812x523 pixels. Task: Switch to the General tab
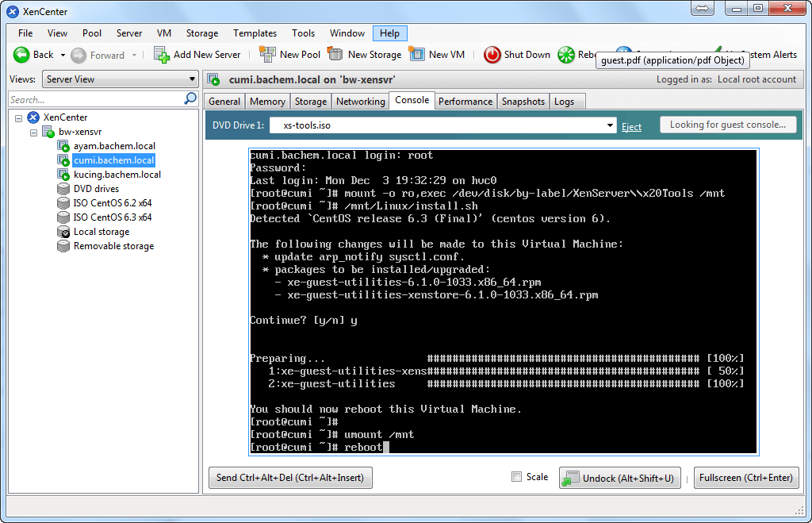[x=224, y=102]
